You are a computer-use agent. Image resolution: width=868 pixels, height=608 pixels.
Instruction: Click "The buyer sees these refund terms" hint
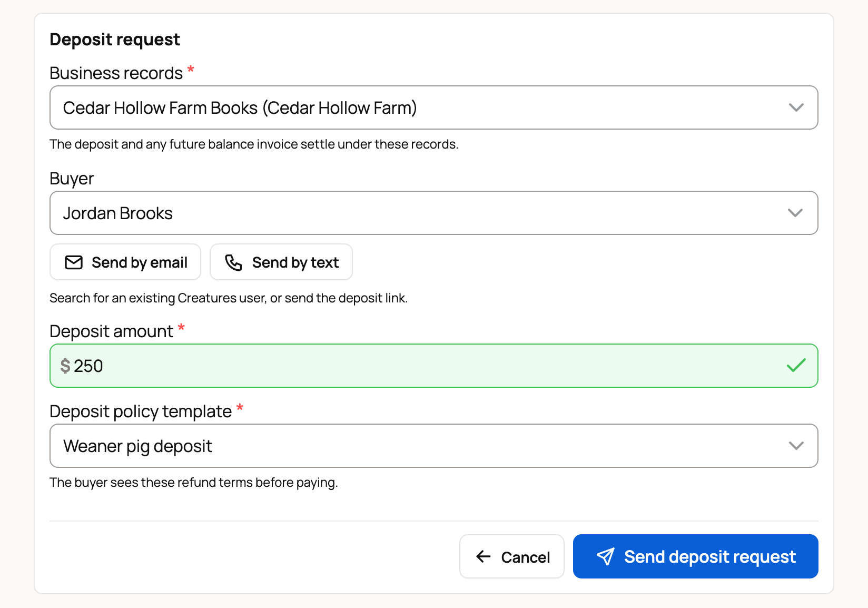[194, 482]
